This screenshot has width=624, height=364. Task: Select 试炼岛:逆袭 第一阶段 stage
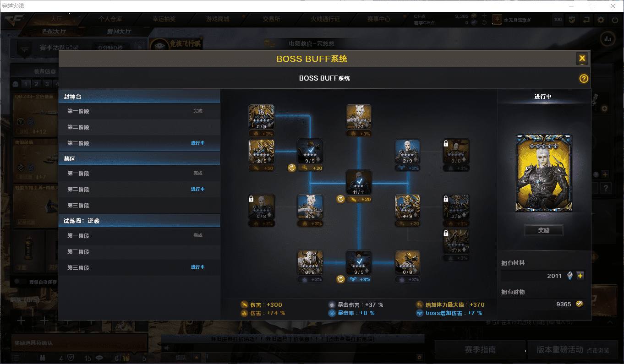click(x=139, y=235)
